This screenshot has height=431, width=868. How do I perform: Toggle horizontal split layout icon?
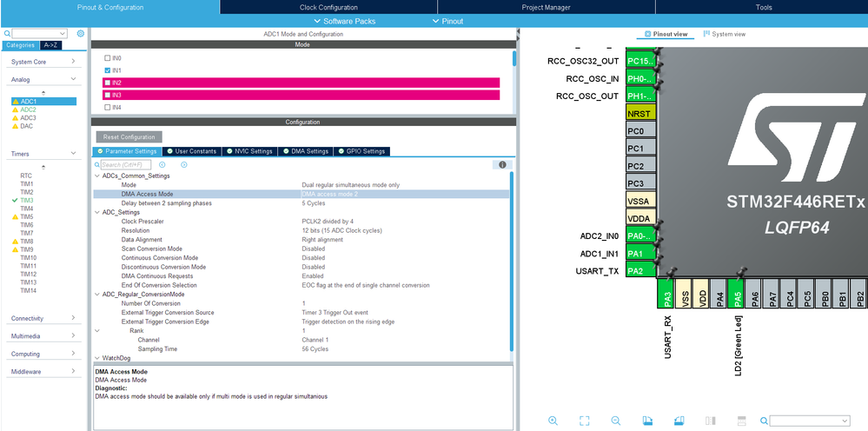point(742,421)
